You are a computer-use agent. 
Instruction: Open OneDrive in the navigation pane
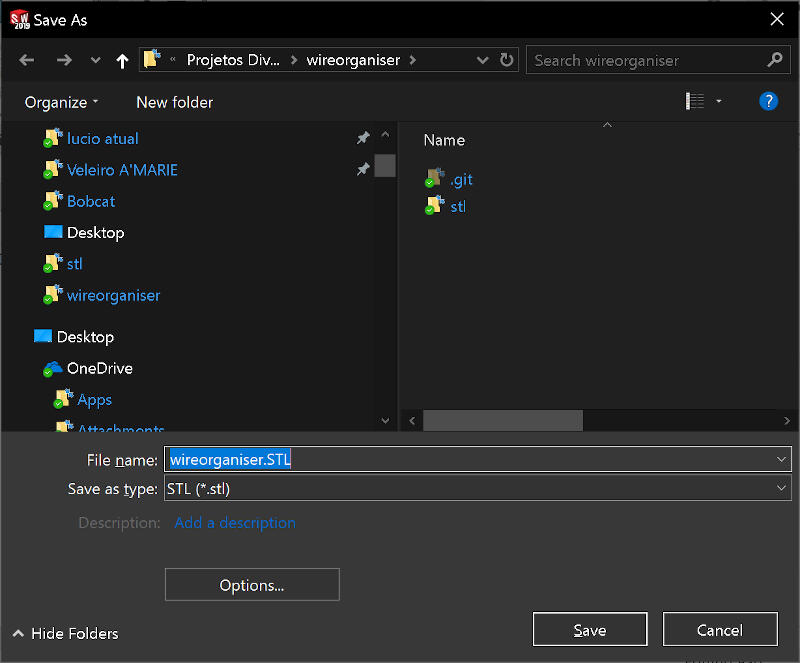pyautogui.click(x=99, y=369)
